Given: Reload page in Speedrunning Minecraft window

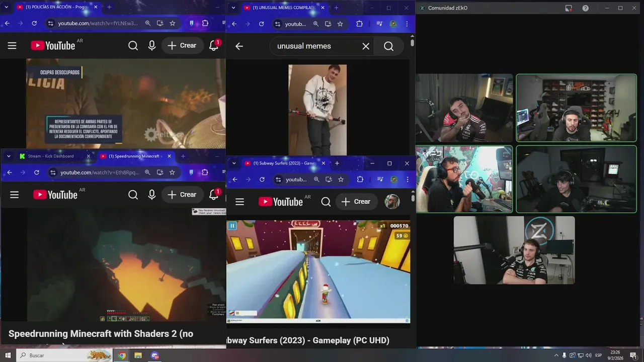Looking at the screenshot, I should tap(36, 172).
